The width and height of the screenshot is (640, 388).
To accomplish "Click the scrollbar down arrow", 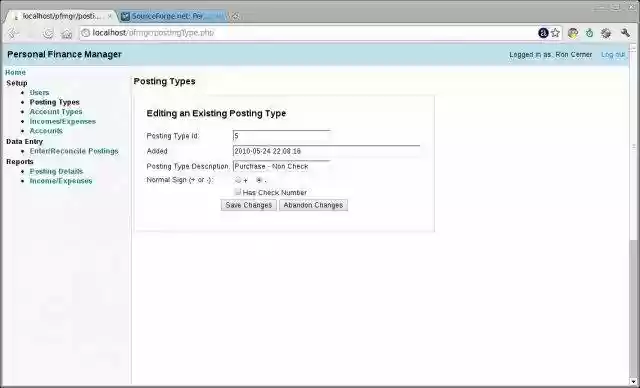I will click(633, 381).
